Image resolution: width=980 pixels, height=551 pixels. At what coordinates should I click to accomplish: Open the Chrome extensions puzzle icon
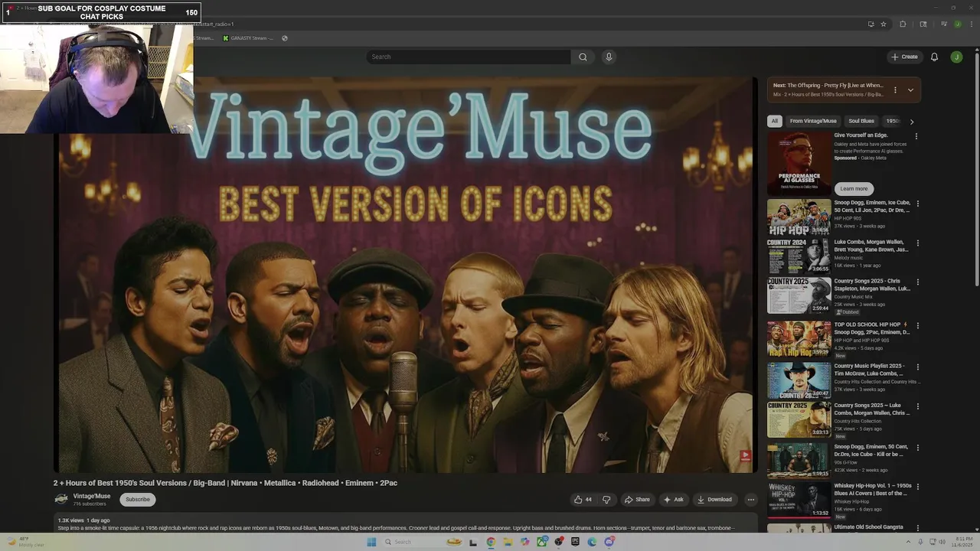tap(903, 24)
